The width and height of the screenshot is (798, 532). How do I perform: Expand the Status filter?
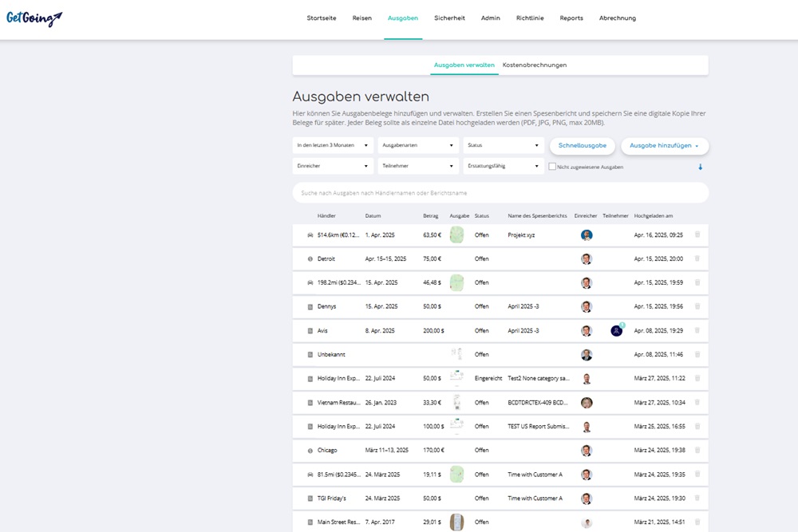point(504,146)
